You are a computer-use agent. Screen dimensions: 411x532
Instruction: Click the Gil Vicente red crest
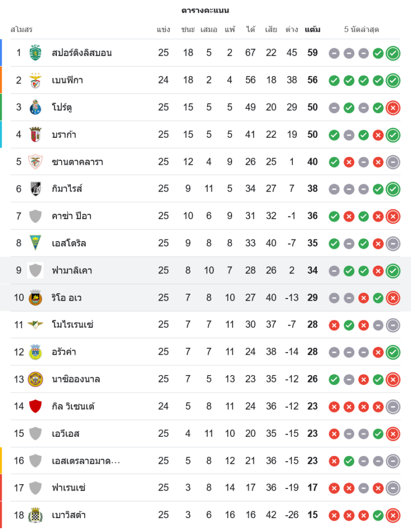coord(35,406)
